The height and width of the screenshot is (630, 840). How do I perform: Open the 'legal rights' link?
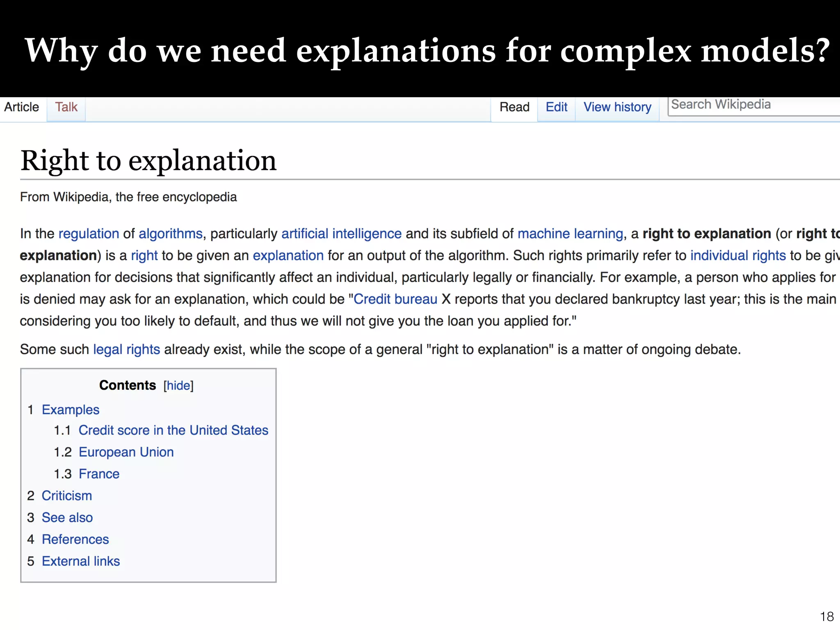127,349
